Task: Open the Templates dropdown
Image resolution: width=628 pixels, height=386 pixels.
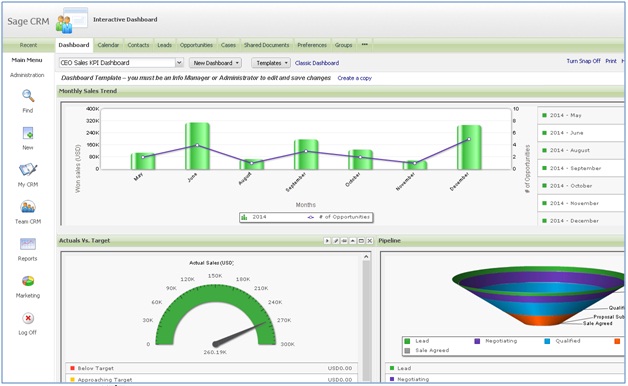Action: coord(272,63)
